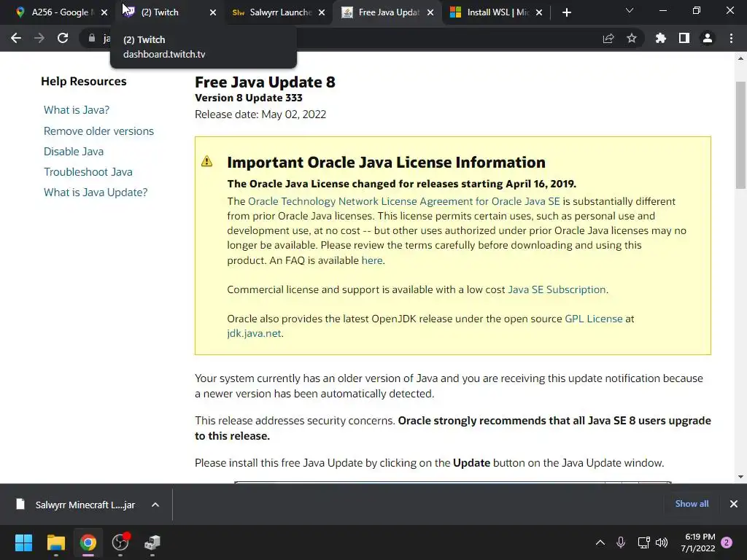Close the A256 Google Maps tab
Image resolution: width=747 pixels, height=560 pixels.
coord(104,12)
